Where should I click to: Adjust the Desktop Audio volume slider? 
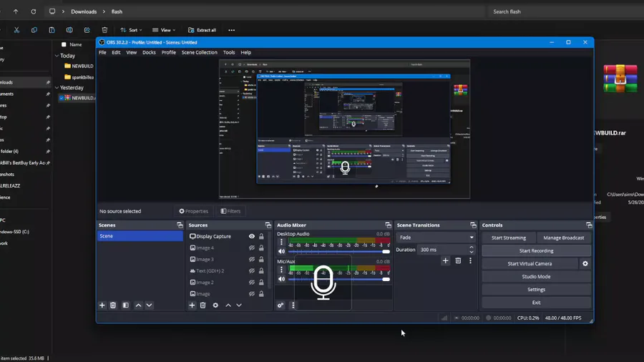[339, 252]
